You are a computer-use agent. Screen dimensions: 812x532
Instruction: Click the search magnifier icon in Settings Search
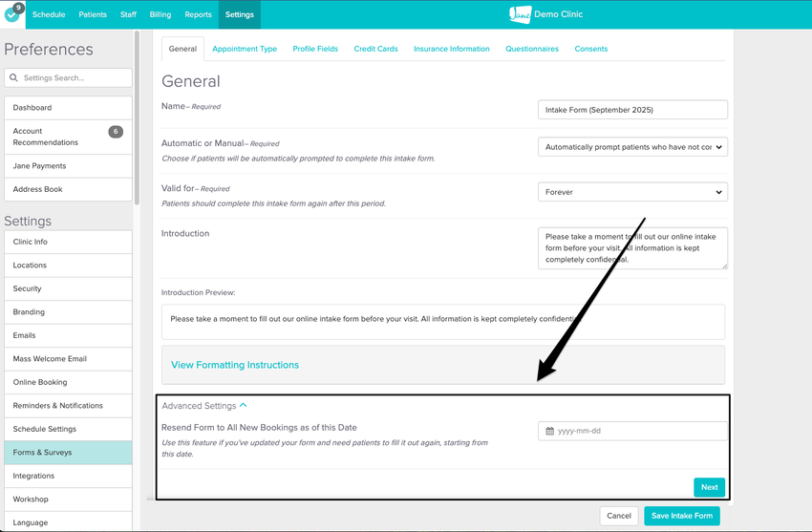tap(14, 77)
